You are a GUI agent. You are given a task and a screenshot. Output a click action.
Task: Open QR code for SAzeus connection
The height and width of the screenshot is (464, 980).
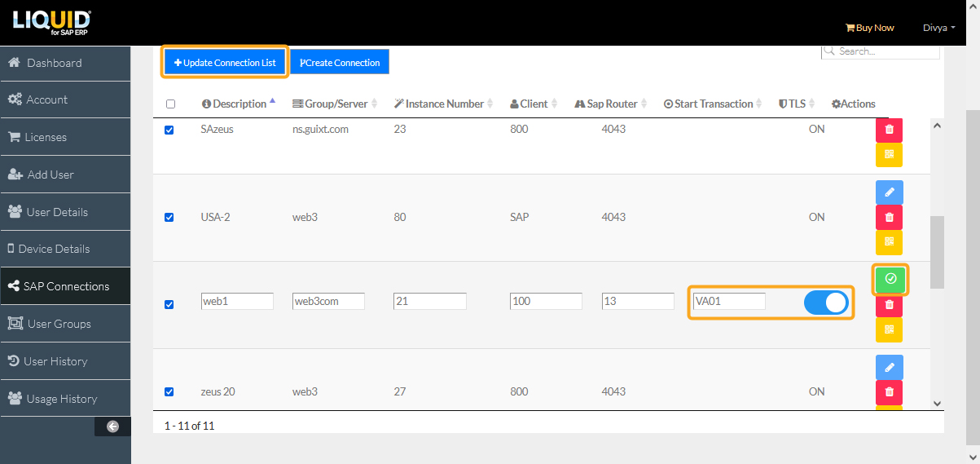889,154
